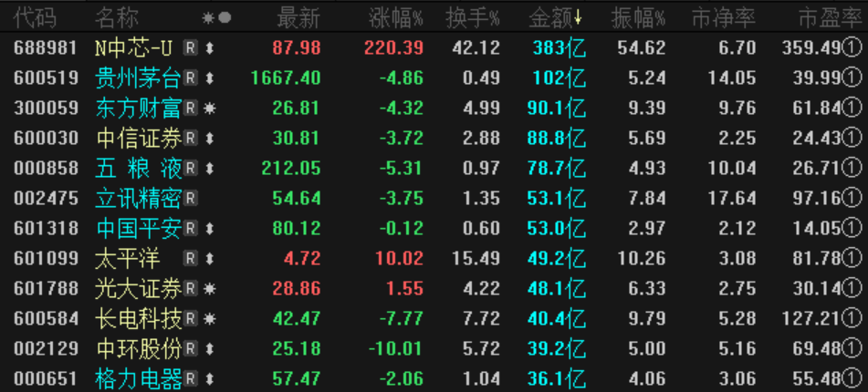The height and width of the screenshot is (392, 868).
Task: Select the stock name 中国平安
Action: coord(139,228)
